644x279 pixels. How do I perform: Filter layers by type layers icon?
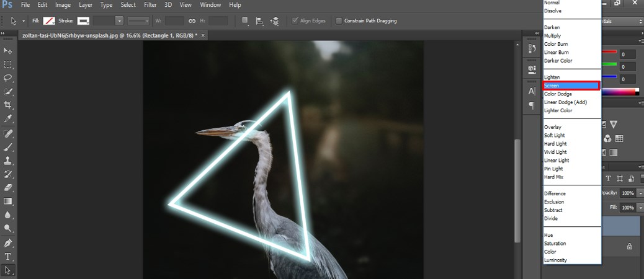[608, 179]
